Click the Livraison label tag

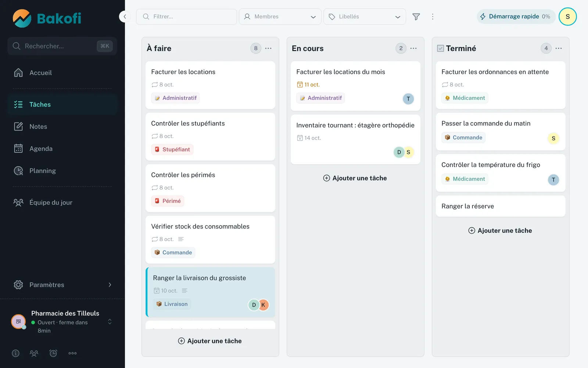[172, 304]
